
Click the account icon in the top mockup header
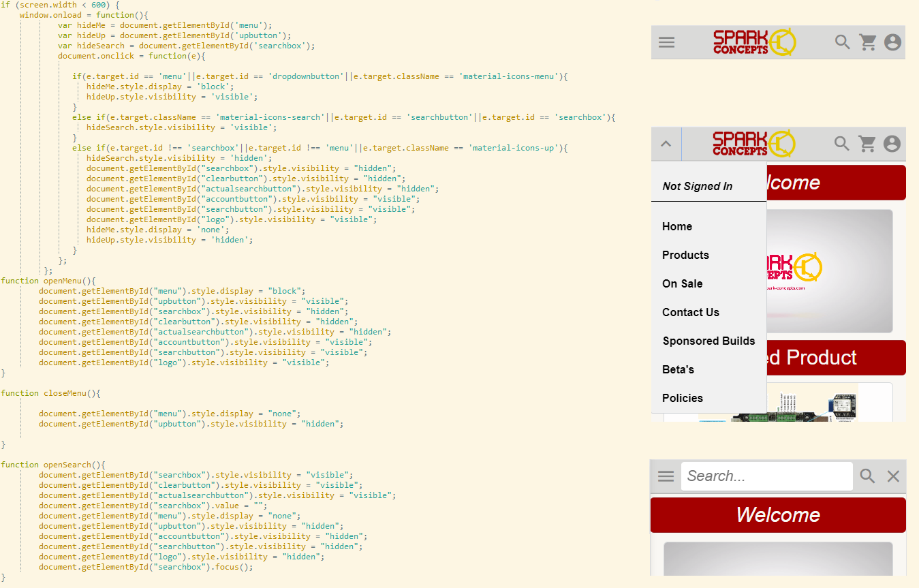point(892,42)
